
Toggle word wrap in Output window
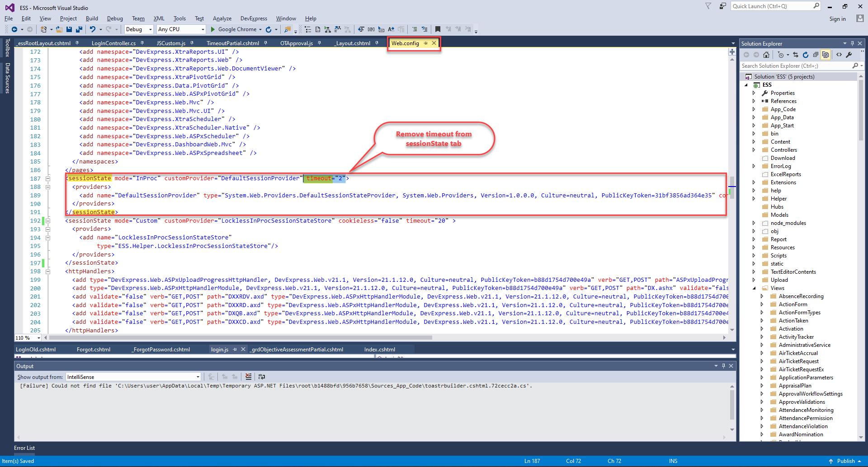(x=261, y=377)
